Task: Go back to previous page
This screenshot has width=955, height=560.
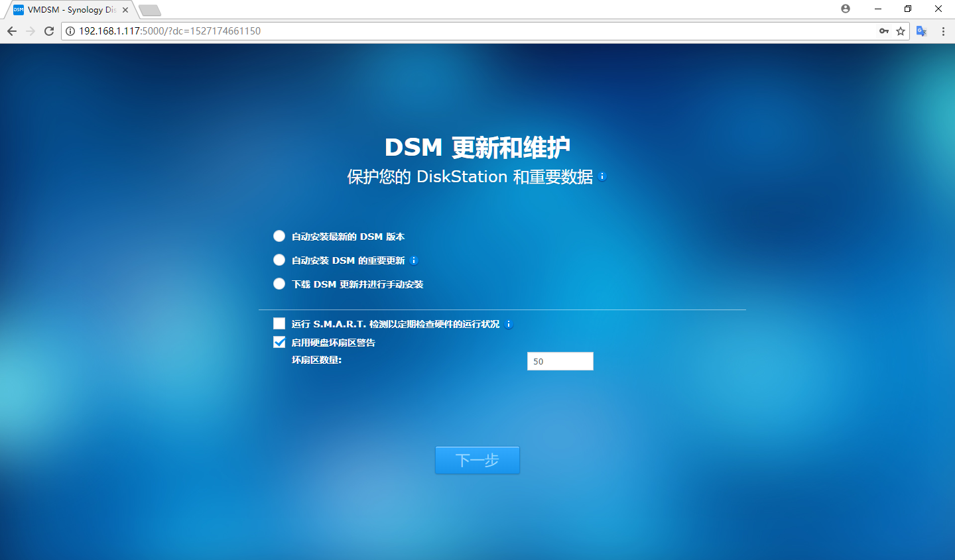Action: click(x=12, y=31)
